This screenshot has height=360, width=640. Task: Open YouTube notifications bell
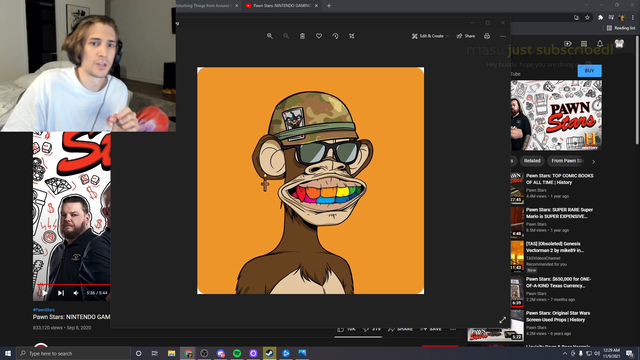click(600, 44)
